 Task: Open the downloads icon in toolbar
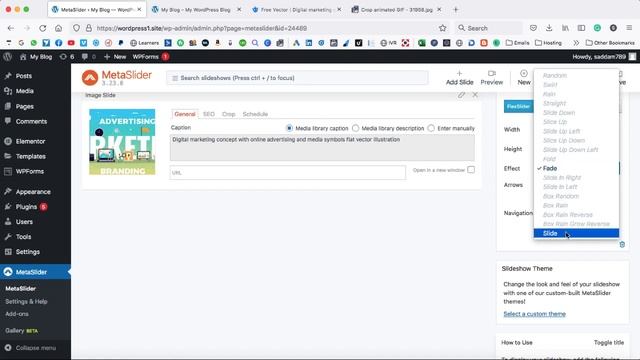(549, 28)
